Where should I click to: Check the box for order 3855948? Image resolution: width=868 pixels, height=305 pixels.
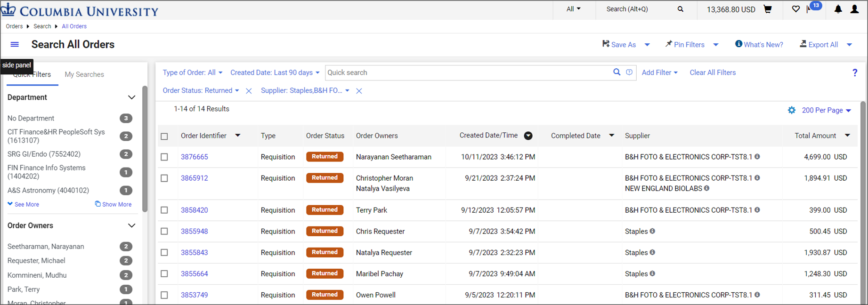[164, 232]
